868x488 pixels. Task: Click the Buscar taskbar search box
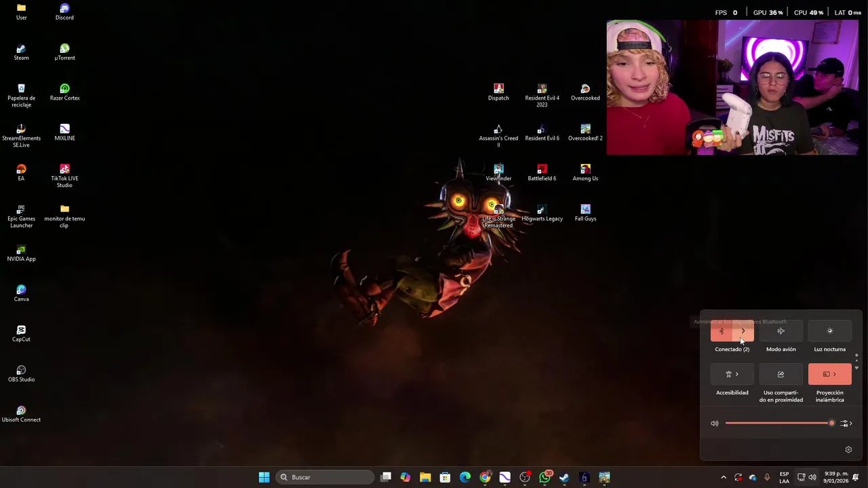325,477
